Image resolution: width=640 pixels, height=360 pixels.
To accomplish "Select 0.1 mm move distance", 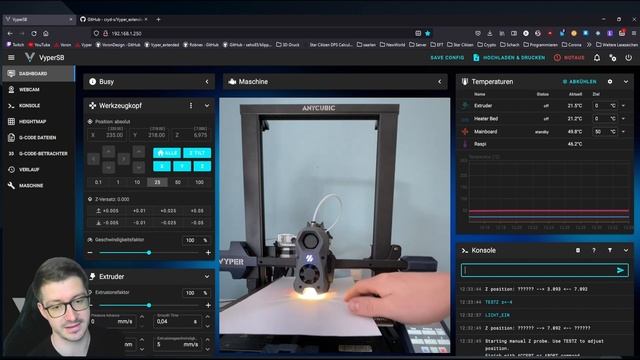I will (x=98, y=182).
